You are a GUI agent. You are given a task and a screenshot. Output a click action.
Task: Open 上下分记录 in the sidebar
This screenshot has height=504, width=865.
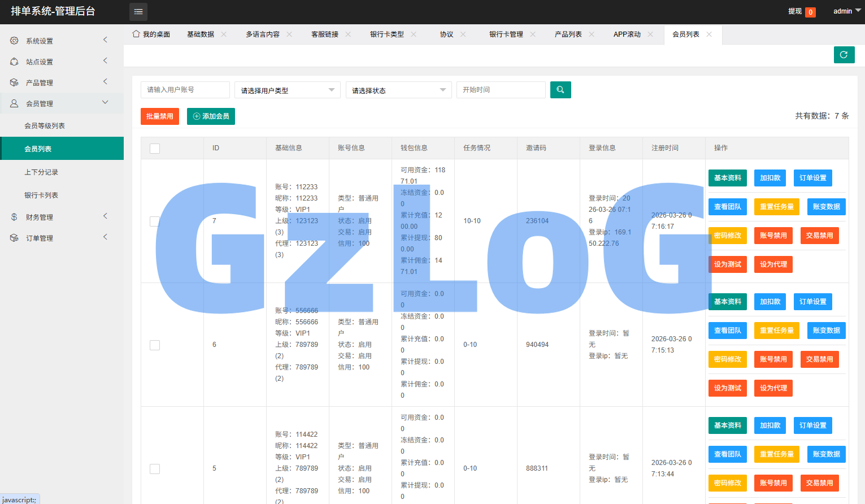[41, 172]
